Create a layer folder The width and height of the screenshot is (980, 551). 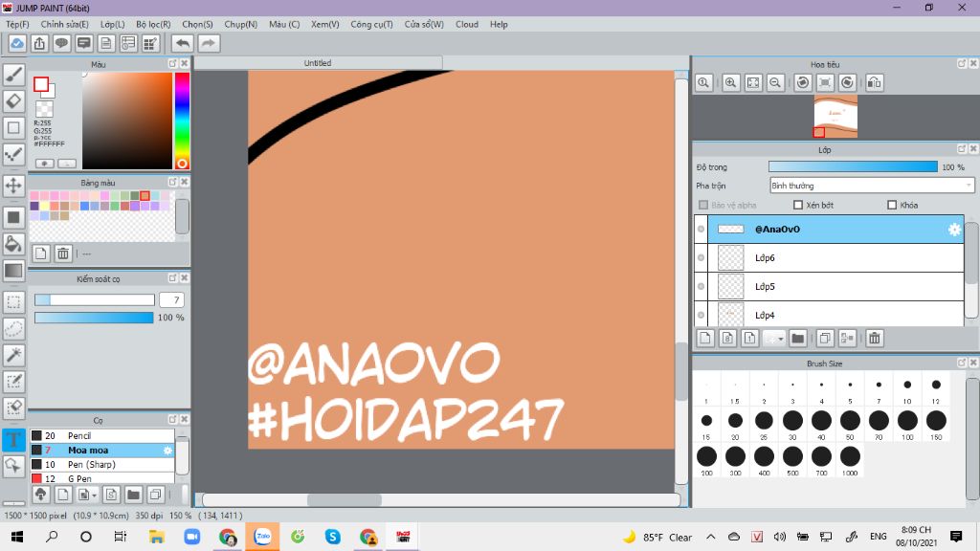point(797,338)
